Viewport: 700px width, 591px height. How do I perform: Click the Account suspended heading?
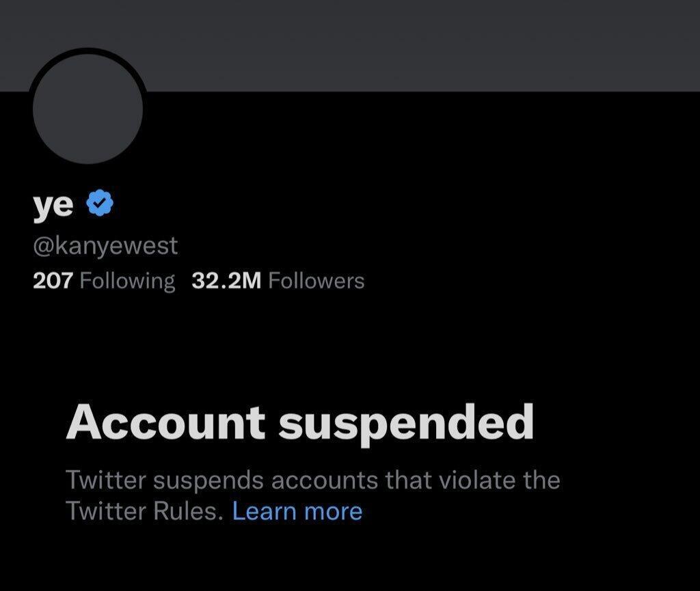pyautogui.click(x=301, y=421)
